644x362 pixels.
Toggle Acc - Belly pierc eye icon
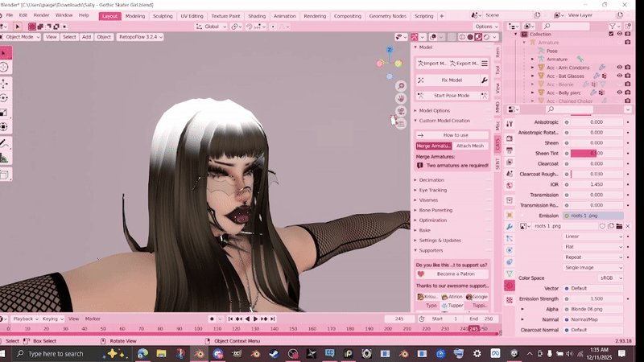pyautogui.click(x=619, y=93)
